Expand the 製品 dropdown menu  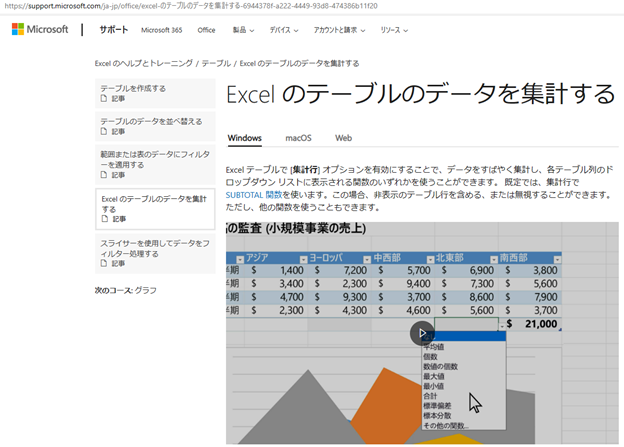[243, 30]
